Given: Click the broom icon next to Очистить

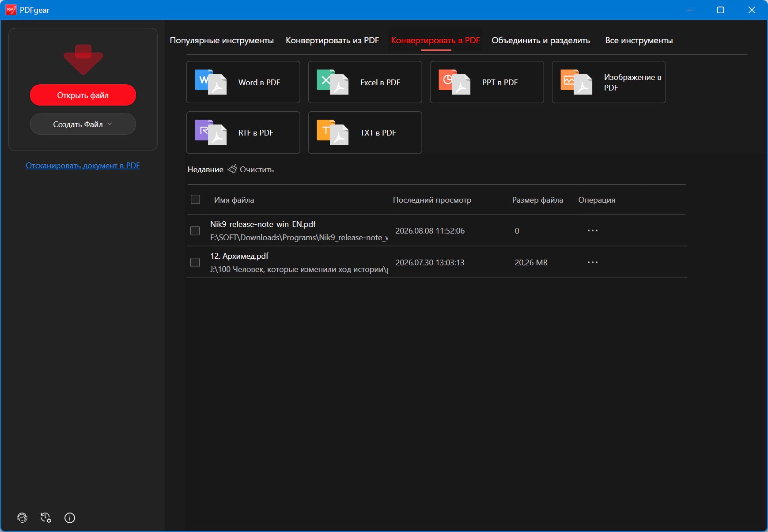Looking at the screenshot, I should click(232, 169).
